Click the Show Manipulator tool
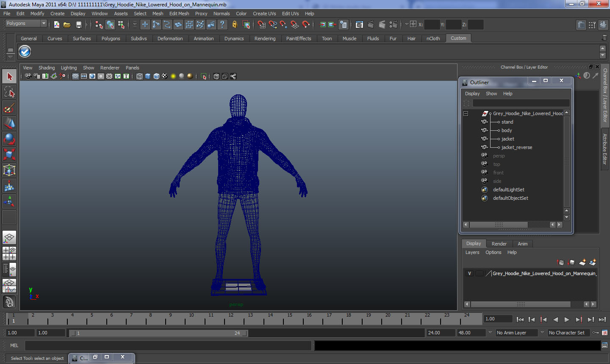The image size is (610, 364). (9, 201)
